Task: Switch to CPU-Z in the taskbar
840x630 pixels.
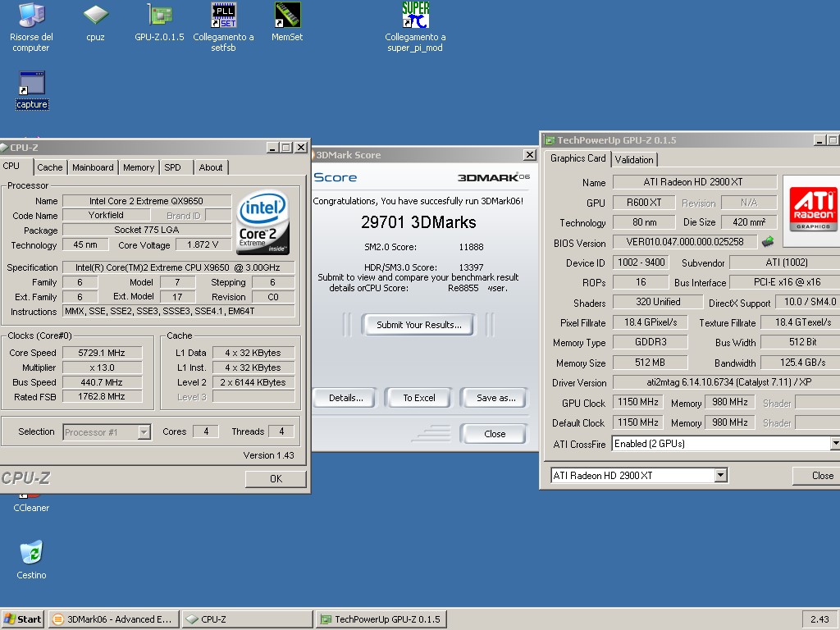Action: tap(247, 619)
